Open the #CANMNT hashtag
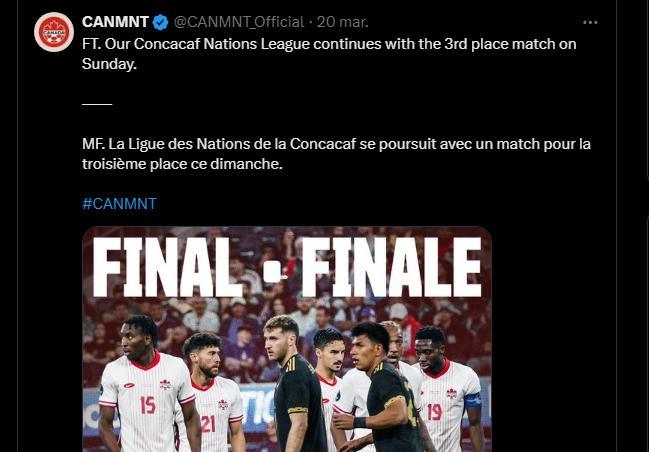 tap(119, 203)
